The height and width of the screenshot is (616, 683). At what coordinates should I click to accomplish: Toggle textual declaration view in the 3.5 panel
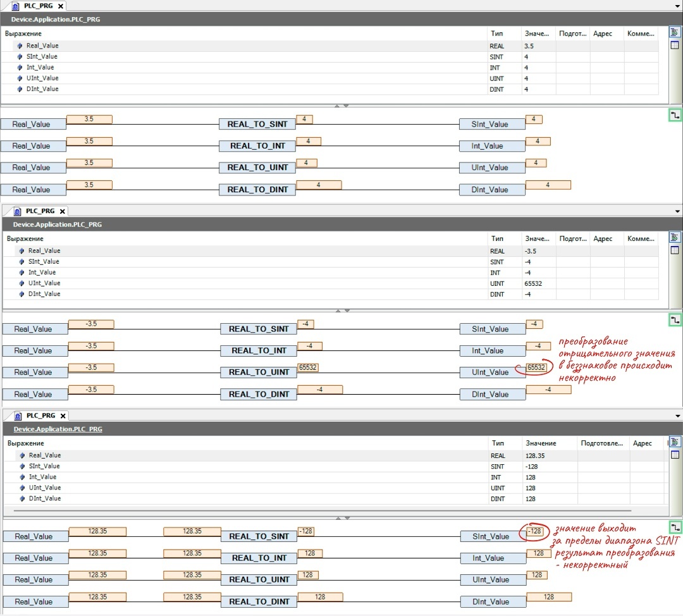coord(674,32)
